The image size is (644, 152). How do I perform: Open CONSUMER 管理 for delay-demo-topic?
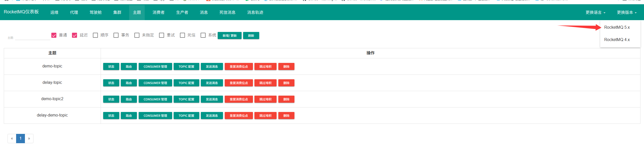[155, 116]
